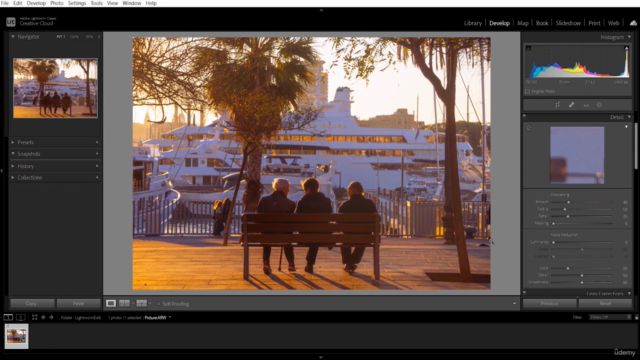Open the File menu

tap(5, 3)
